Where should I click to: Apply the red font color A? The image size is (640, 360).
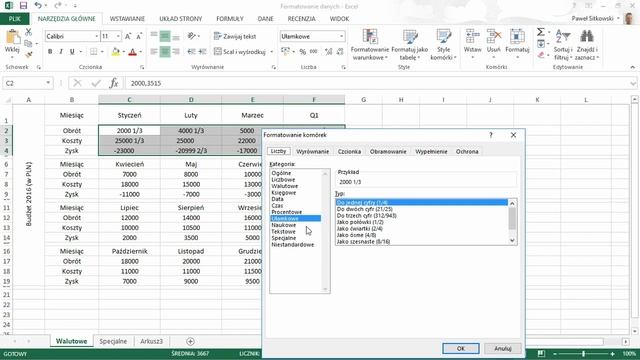(x=132, y=52)
